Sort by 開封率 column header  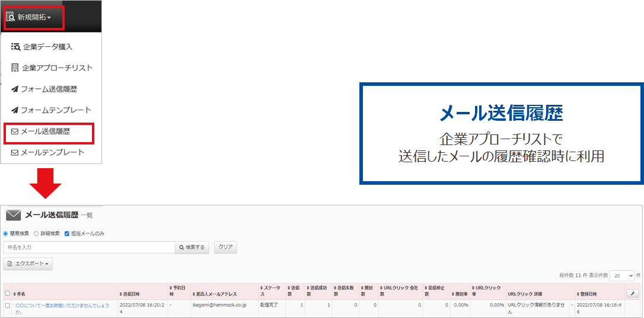pos(460,294)
